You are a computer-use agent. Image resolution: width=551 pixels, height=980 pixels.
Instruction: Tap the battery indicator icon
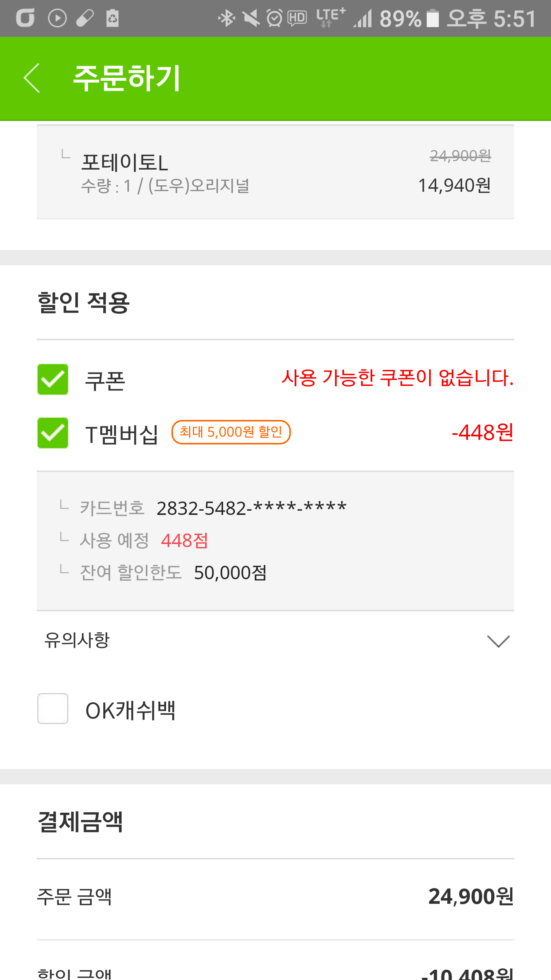432,18
